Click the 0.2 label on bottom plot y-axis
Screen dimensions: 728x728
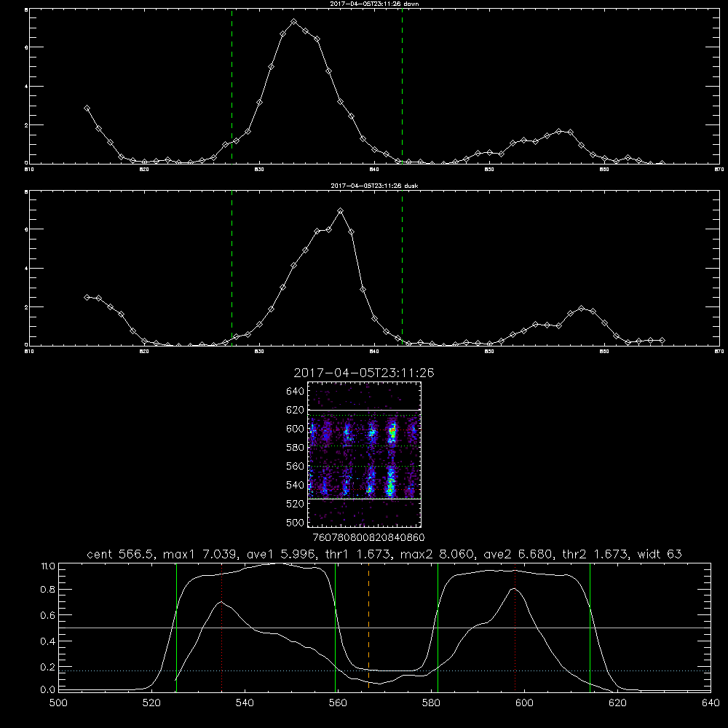(48, 667)
